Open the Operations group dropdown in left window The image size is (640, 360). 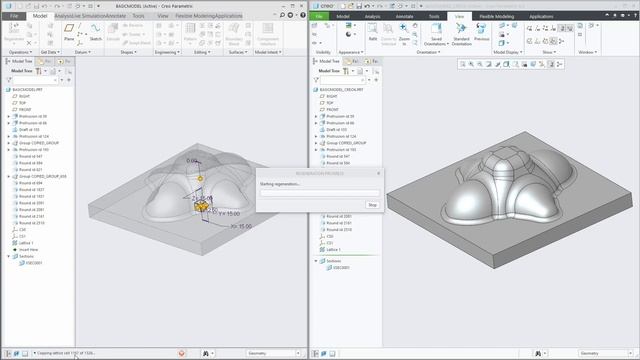[20, 52]
